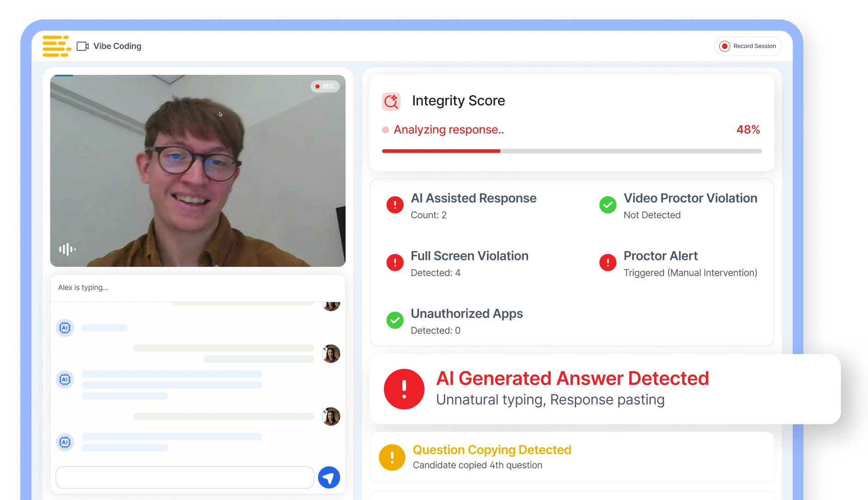Click the Detected: 4 value
The height and width of the screenshot is (500, 868).
(x=436, y=273)
